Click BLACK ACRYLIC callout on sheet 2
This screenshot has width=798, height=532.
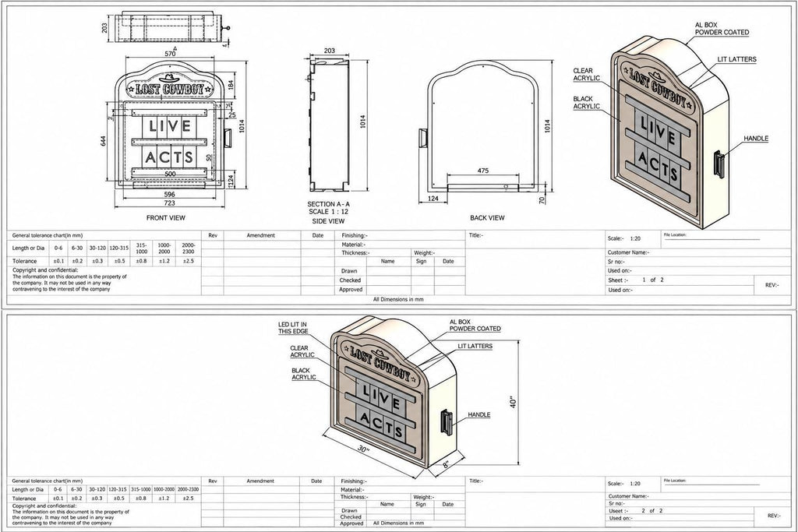(304, 374)
